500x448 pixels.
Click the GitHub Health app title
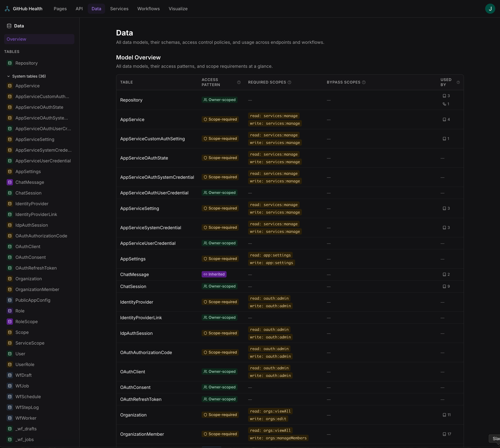pos(28,9)
